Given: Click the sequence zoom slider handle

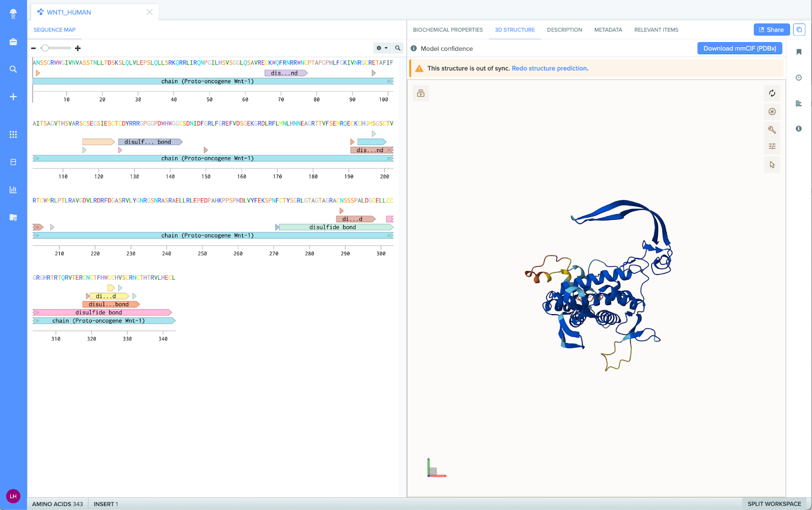Looking at the screenshot, I should point(45,48).
